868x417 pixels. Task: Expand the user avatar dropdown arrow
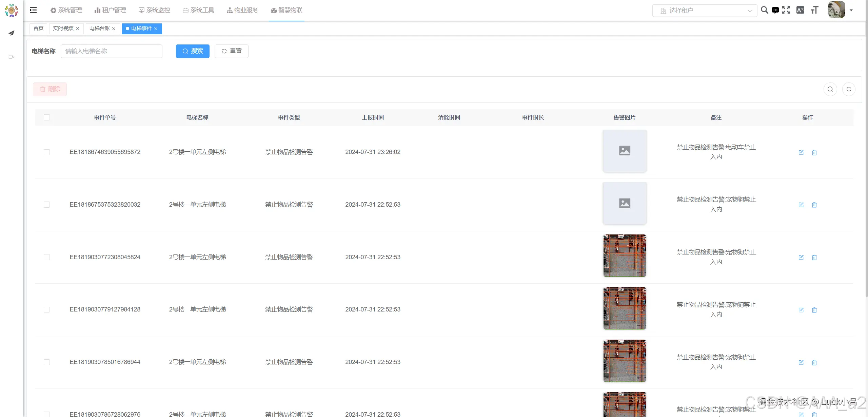pos(851,10)
